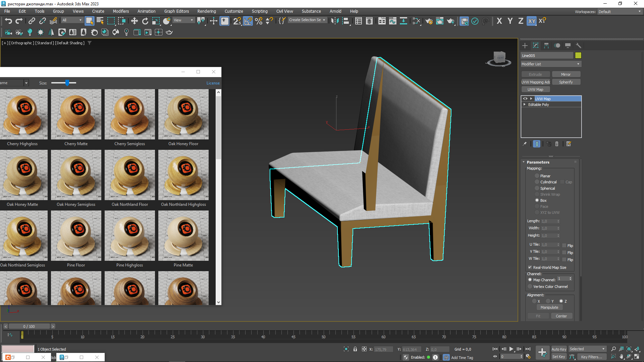Open the Hierarchy panel tab icon
Viewport: 644px width, 362px height.
[546, 46]
